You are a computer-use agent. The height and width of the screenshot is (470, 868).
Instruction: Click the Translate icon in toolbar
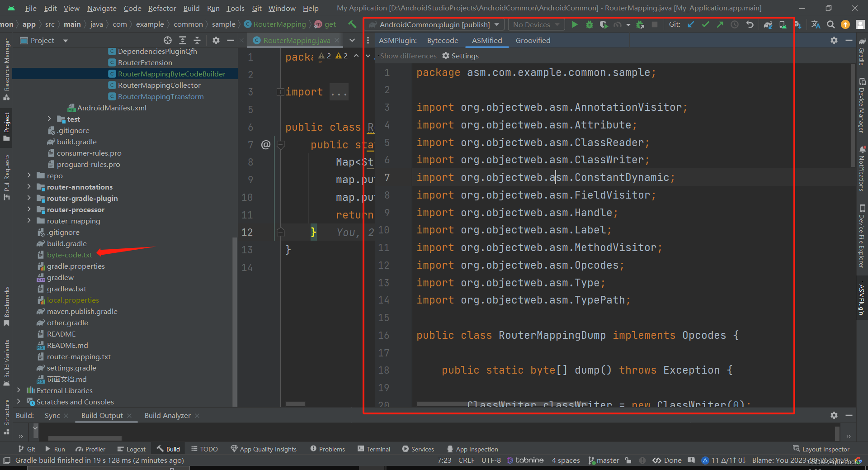tap(816, 24)
